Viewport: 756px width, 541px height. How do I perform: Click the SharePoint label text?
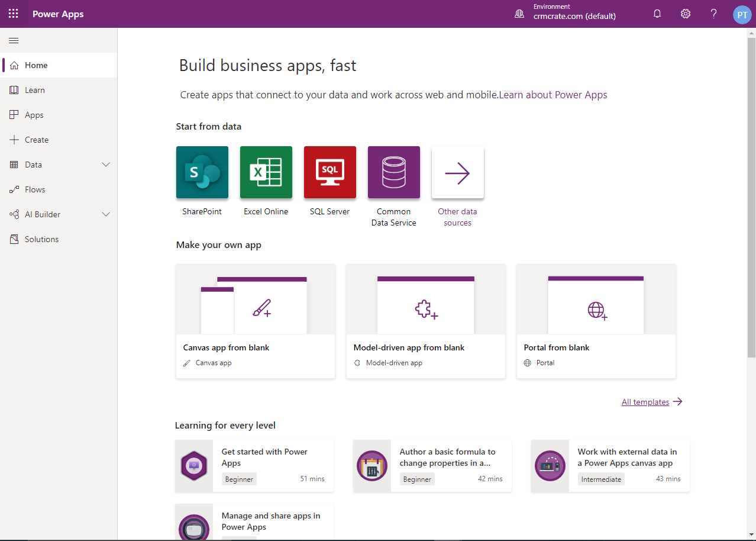pos(202,211)
